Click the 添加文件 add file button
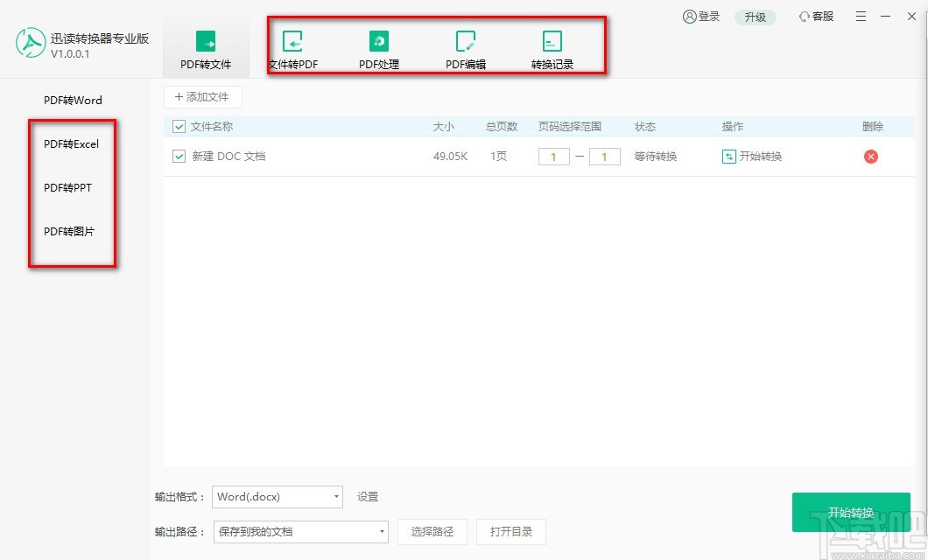Viewport: 928px width, 560px height. pos(202,96)
